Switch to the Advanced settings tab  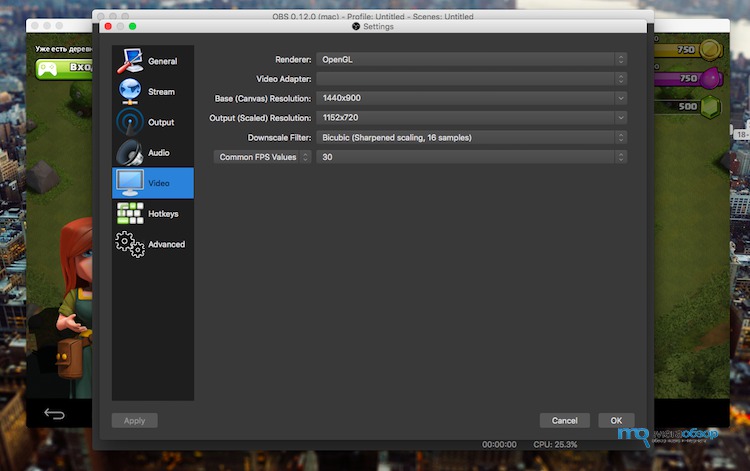point(153,244)
